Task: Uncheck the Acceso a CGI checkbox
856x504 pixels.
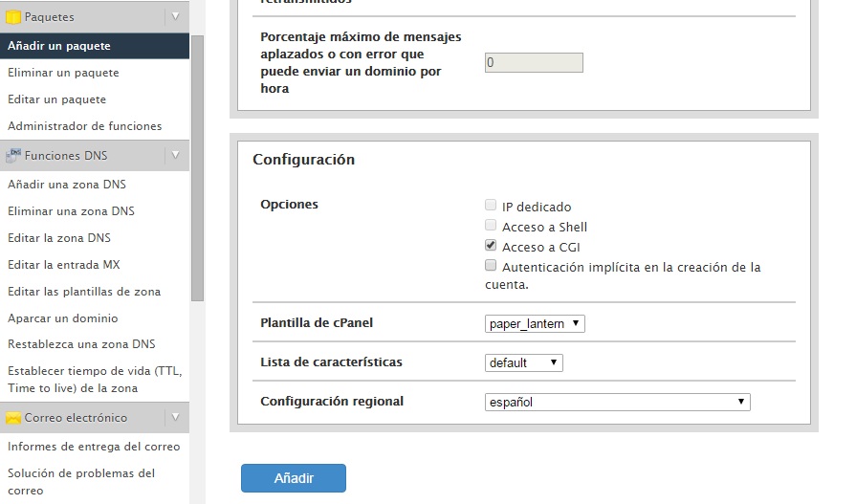Action: coord(491,245)
